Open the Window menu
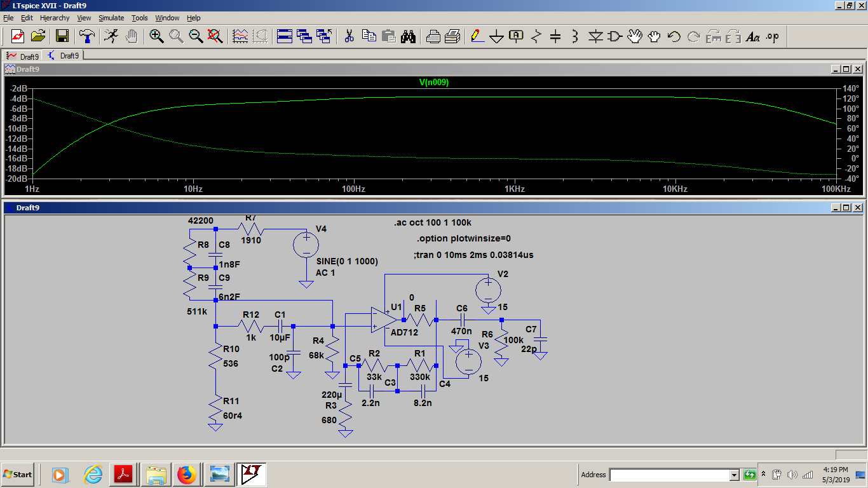 point(167,18)
